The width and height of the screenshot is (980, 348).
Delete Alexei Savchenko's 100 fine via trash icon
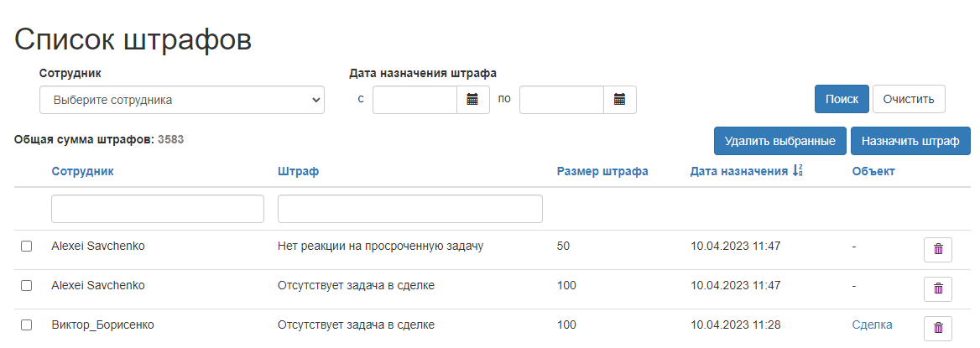(x=937, y=288)
